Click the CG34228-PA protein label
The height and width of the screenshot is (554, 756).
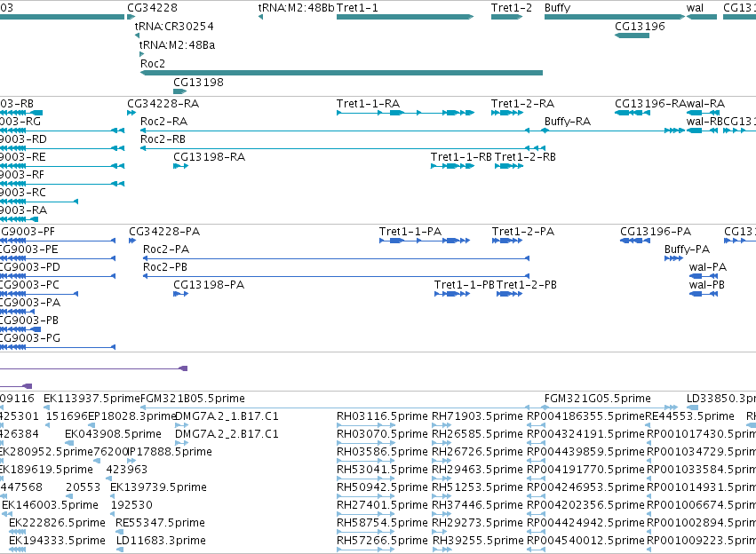click(164, 232)
